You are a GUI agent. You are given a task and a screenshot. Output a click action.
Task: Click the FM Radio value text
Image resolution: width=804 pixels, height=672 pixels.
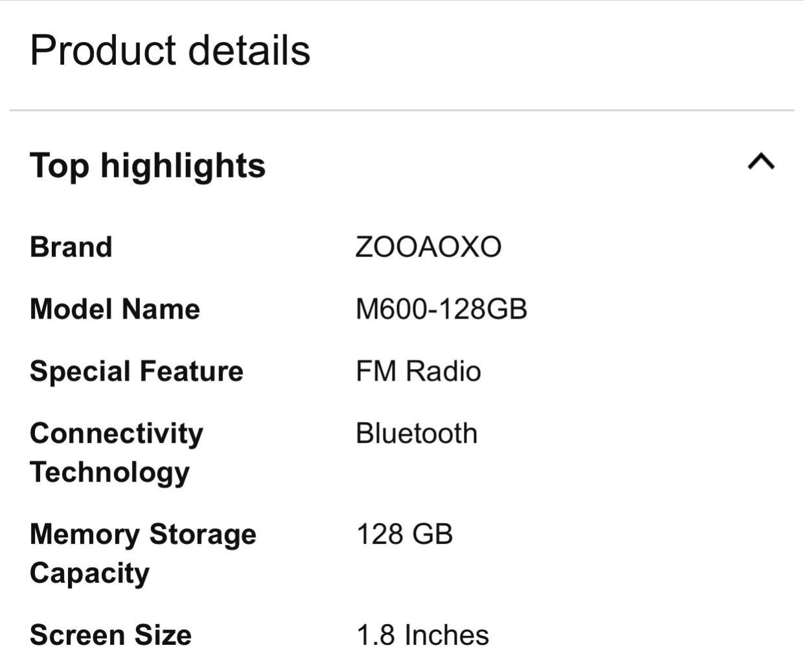[419, 372]
